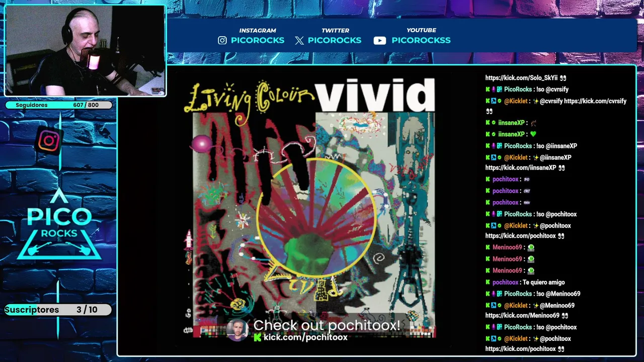
Task: Click the PICOROCKSS handle under YouTube
Action: tap(421, 40)
